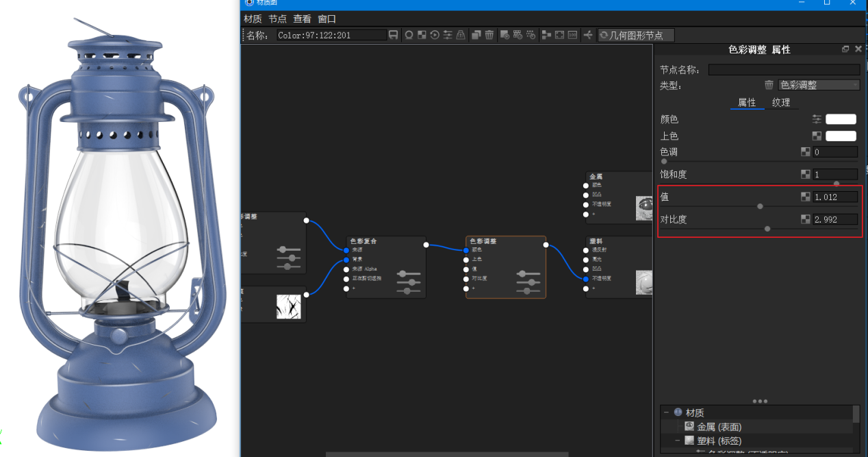Screen dimensions: 868x457
Task: Toggle the texture checker icon for 上色
Action: pyautogui.click(x=817, y=136)
